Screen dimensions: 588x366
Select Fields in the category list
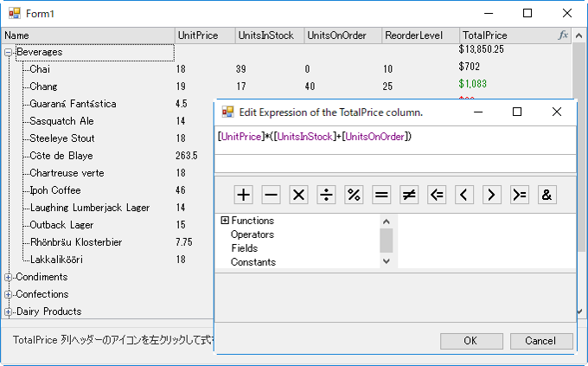[245, 248]
